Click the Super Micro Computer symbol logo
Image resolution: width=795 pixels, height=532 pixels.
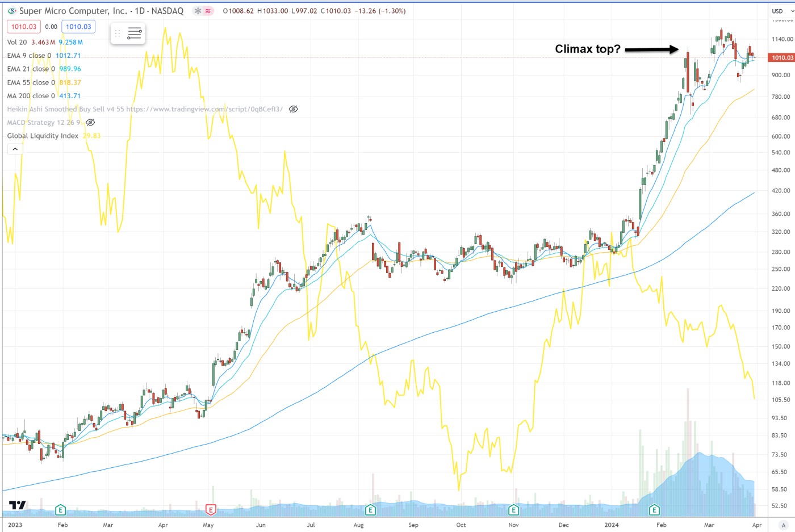click(x=12, y=11)
